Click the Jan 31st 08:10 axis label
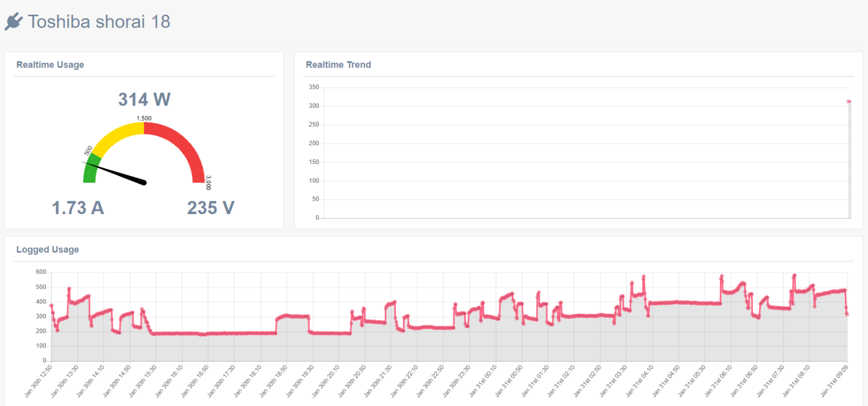868x406 pixels. pyautogui.click(x=796, y=381)
